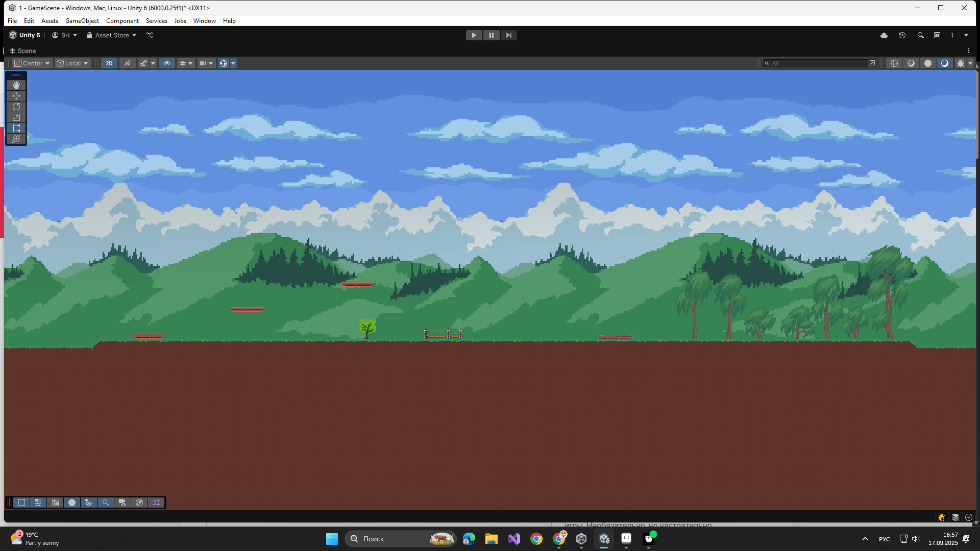Open Unity Cloud icon
980x551 pixels.
click(x=884, y=35)
